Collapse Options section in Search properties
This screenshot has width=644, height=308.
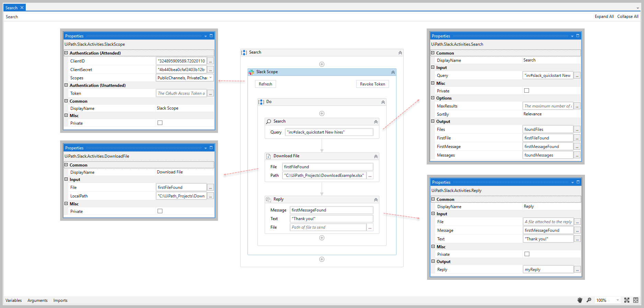pos(433,98)
